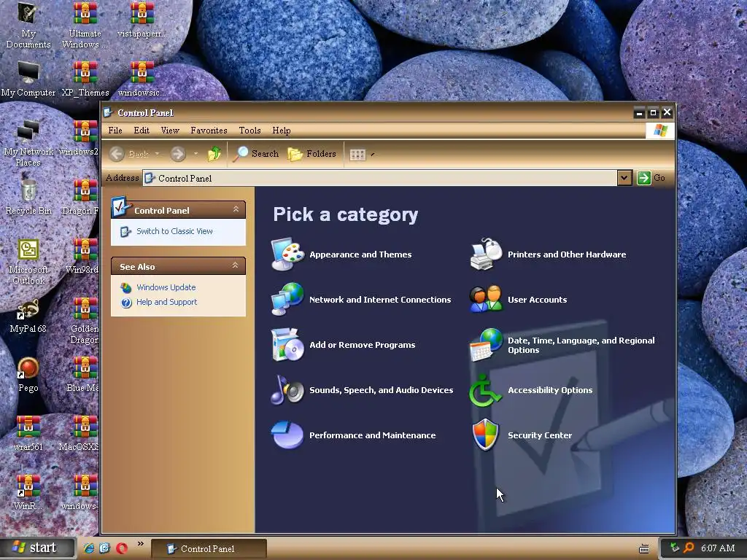Screen dimensions: 747x560
Task: Click the Search magnifier toolbar button
Action: pyautogui.click(x=256, y=153)
